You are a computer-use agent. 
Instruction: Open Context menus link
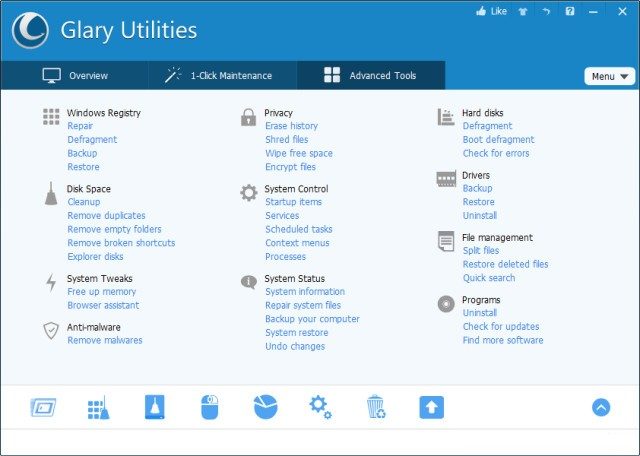coord(297,243)
